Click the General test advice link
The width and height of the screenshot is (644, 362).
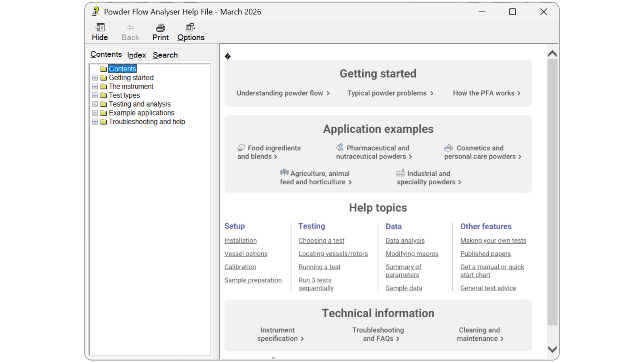tap(488, 288)
